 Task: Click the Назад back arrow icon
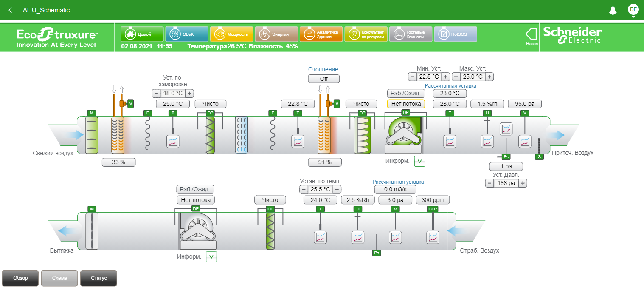click(532, 34)
